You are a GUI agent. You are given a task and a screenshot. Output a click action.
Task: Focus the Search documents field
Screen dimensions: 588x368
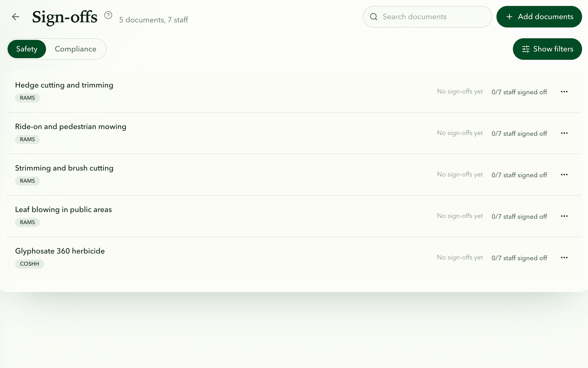point(428,17)
